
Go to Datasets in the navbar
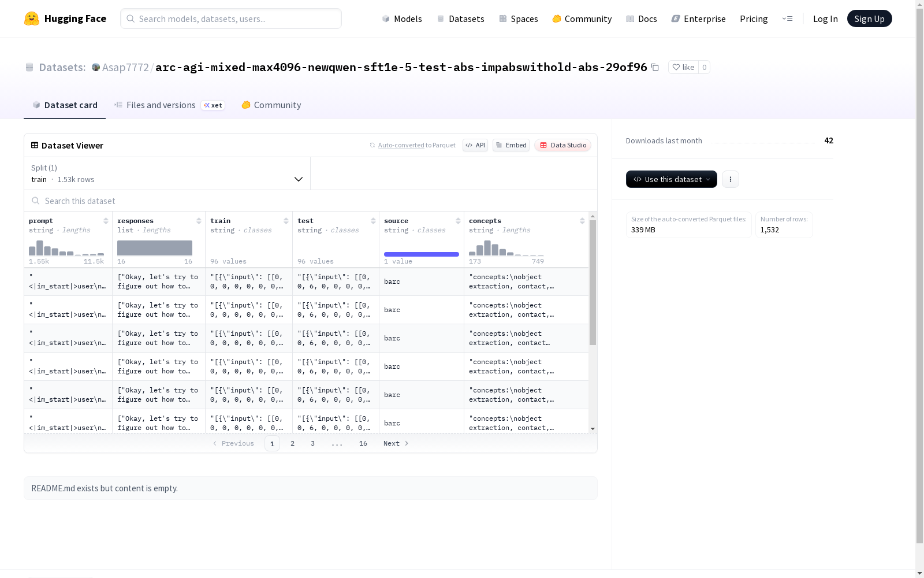460,18
